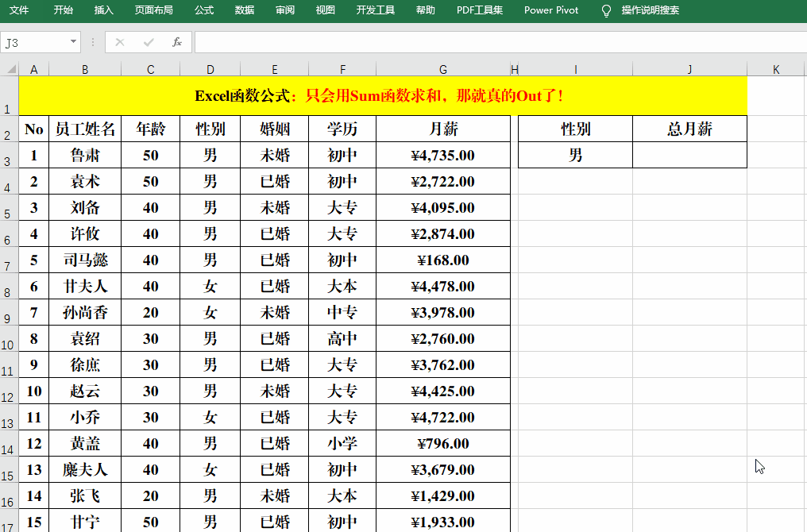
Task: Click salary cell ¥796.00
Action: 443,444
